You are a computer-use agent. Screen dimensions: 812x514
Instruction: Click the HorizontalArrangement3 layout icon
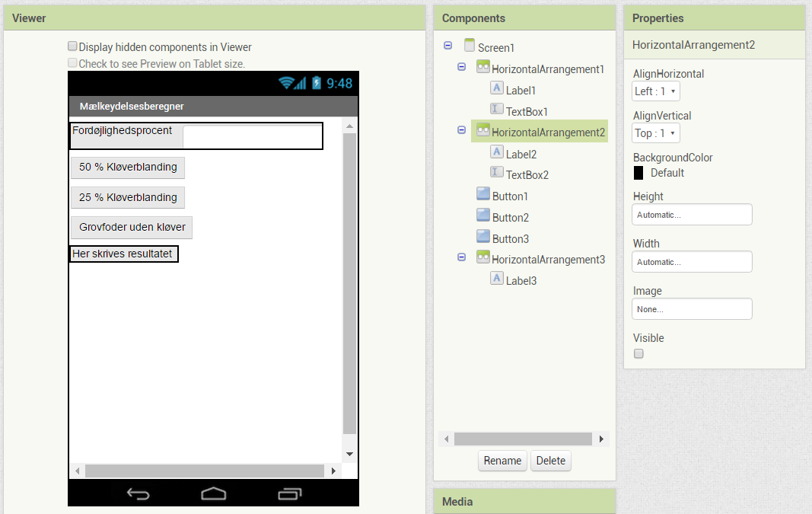[x=483, y=258]
